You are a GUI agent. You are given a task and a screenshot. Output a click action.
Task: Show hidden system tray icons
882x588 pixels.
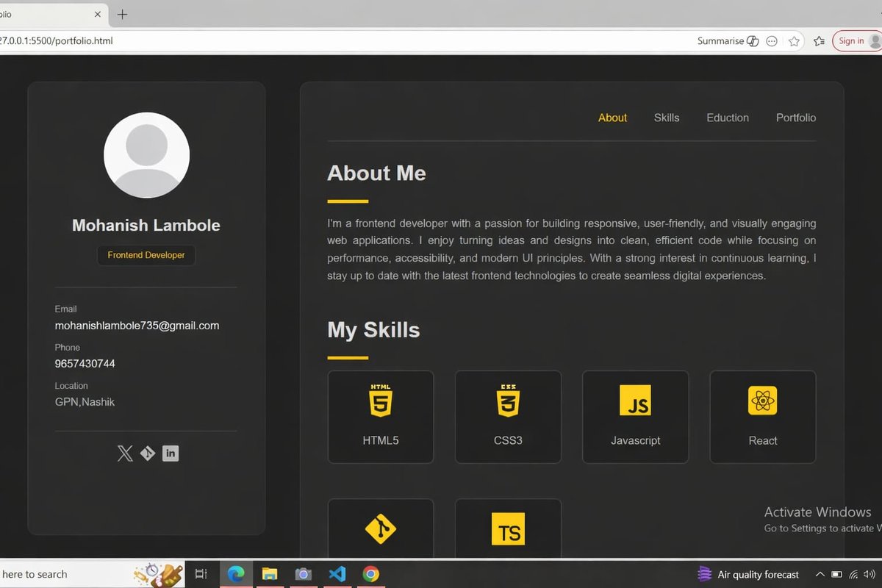tap(820, 574)
